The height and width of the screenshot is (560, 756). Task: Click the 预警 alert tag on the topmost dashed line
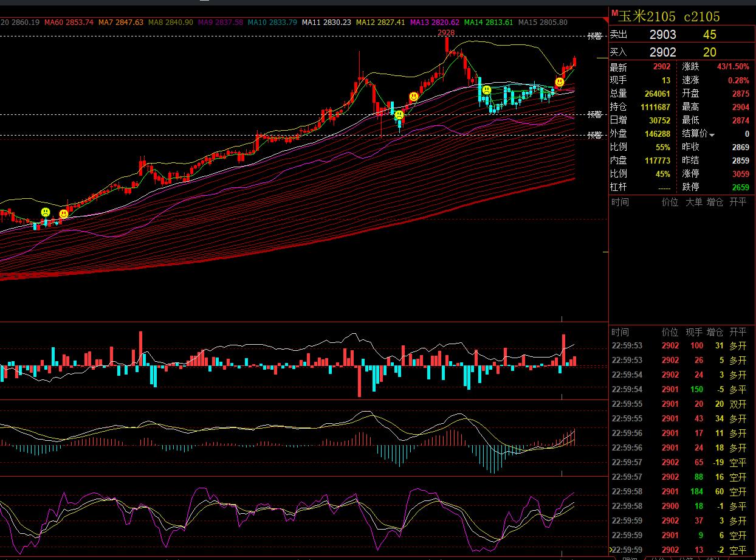coord(595,36)
